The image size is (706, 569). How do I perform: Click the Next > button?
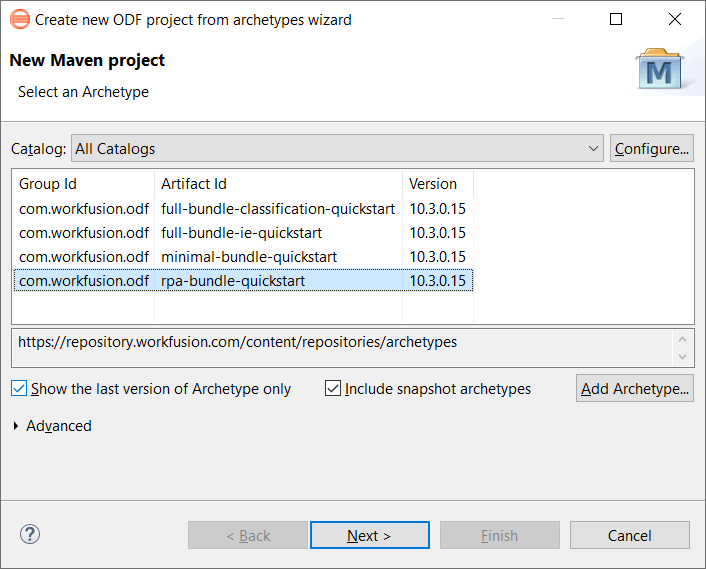pos(370,535)
